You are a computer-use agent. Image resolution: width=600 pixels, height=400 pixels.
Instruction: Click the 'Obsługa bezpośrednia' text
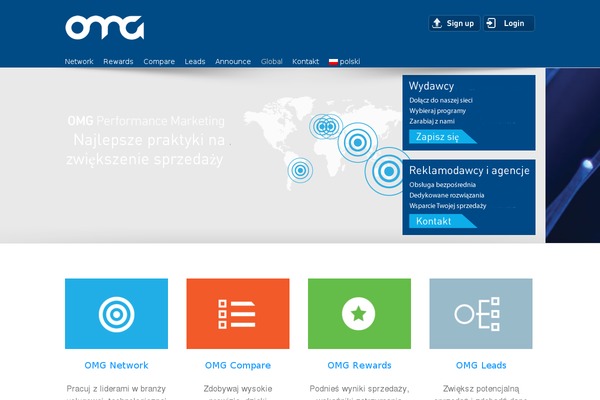coord(442,185)
